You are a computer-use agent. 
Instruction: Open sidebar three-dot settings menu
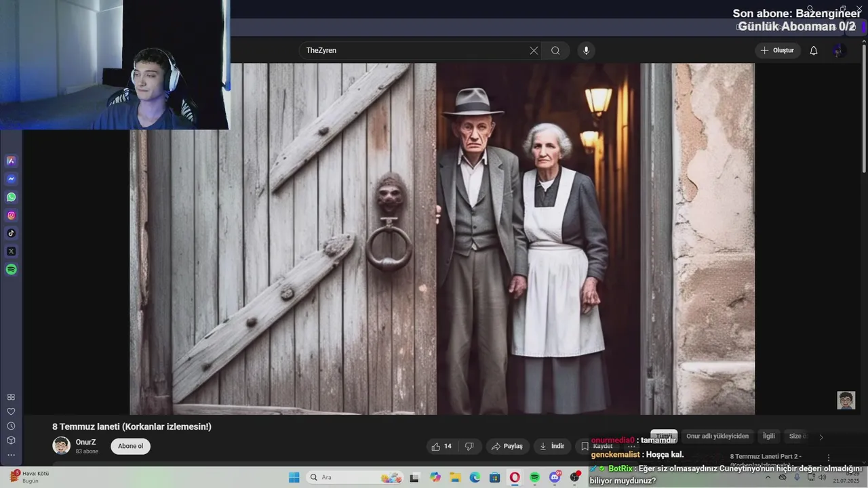point(11,455)
